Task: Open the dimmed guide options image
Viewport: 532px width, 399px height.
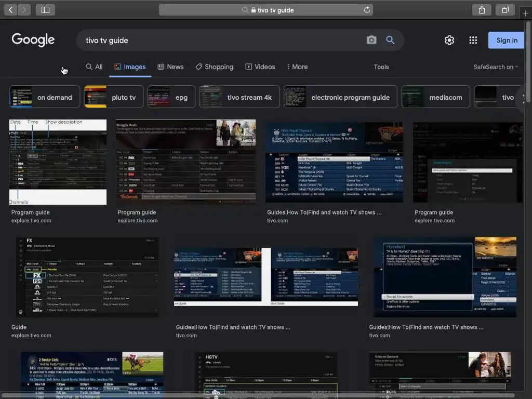Action: pyautogui.click(x=468, y=162)
